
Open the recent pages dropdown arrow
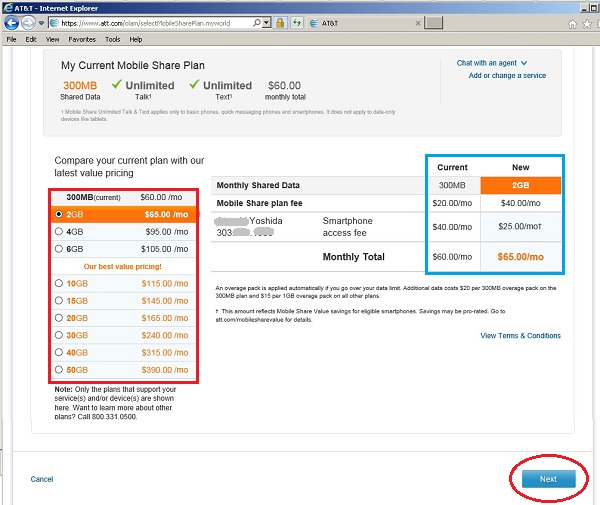click(41, 23)
